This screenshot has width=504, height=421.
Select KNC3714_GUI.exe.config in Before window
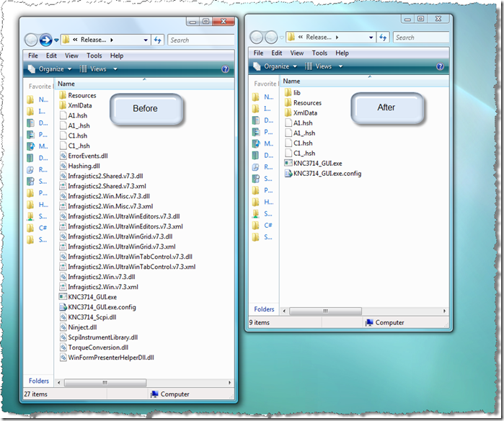[98, 307]
